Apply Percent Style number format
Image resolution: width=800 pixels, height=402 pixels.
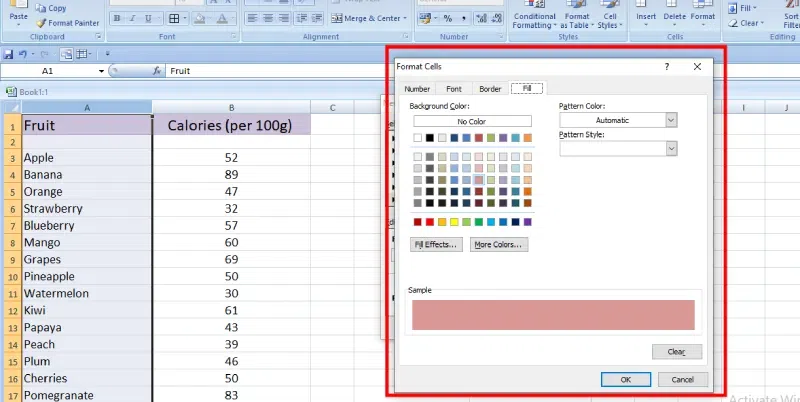pos(447,18)
